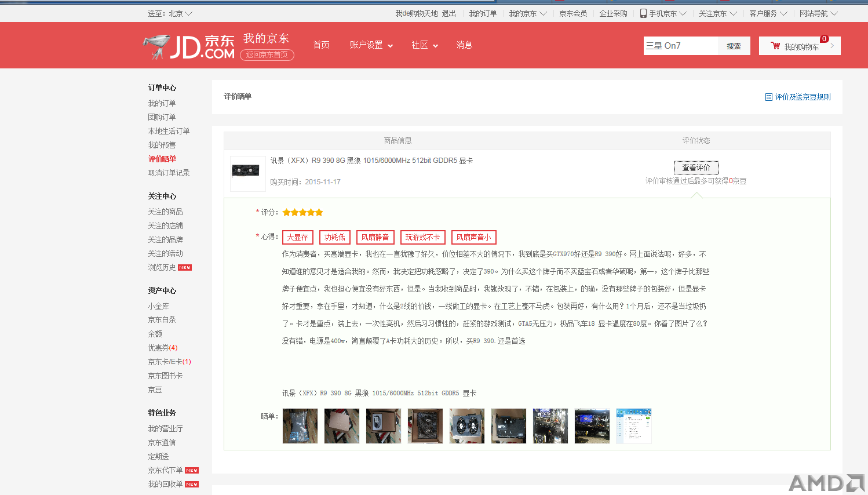868x495 pixels.
Task: Open 关注的活动 in the sidebar
Action: pos(165,253)
